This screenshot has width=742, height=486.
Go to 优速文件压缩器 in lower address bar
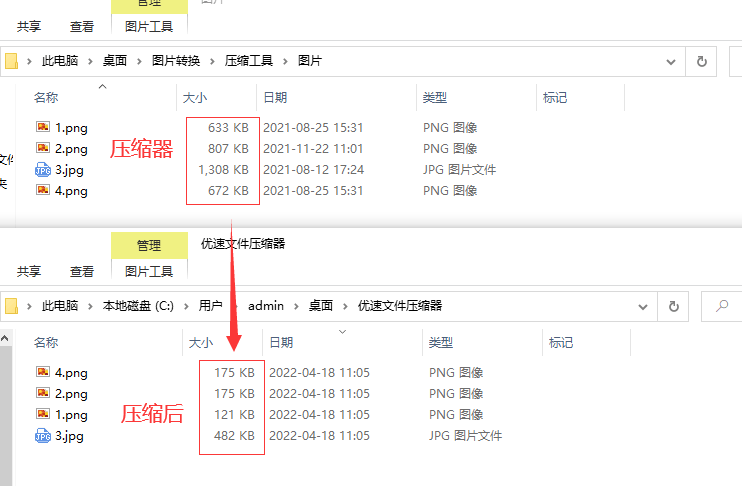(400, 306)
